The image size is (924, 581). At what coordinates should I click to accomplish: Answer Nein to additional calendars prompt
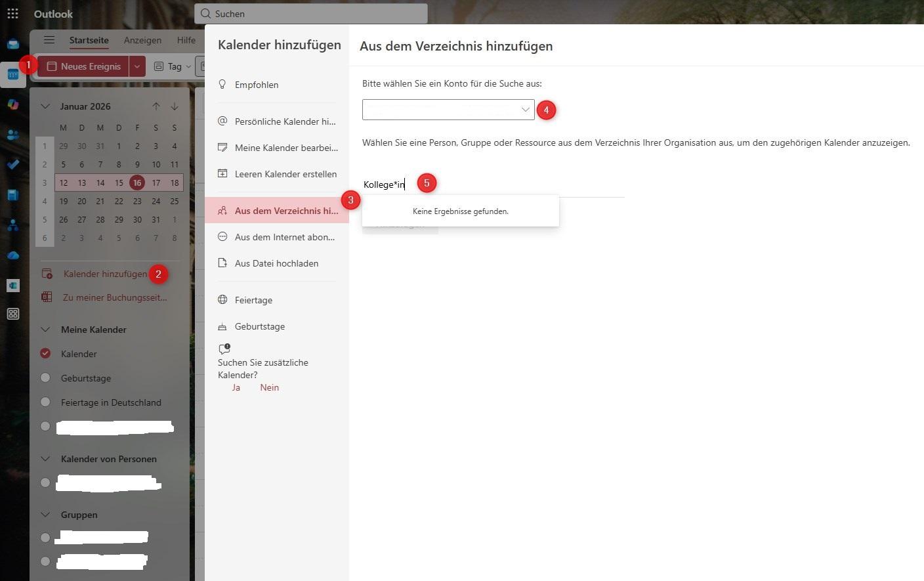point(269,387)
